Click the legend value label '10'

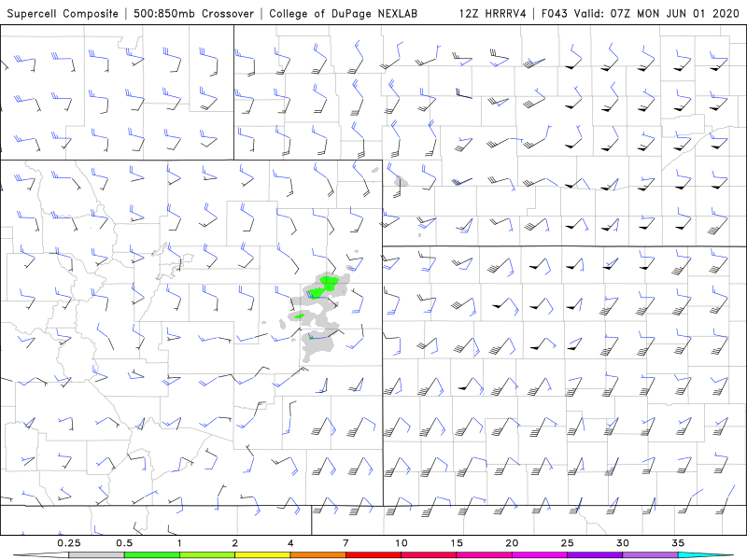tap(402, 543)
